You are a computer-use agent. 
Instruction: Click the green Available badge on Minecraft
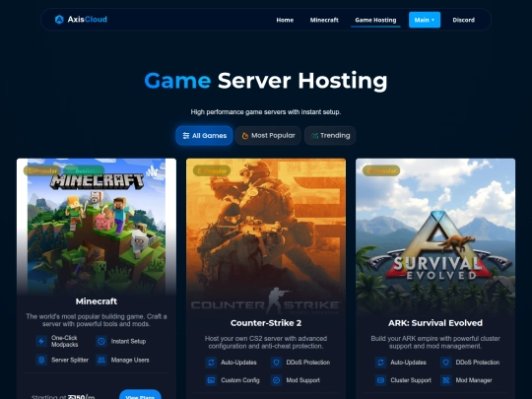click(84, 170)
